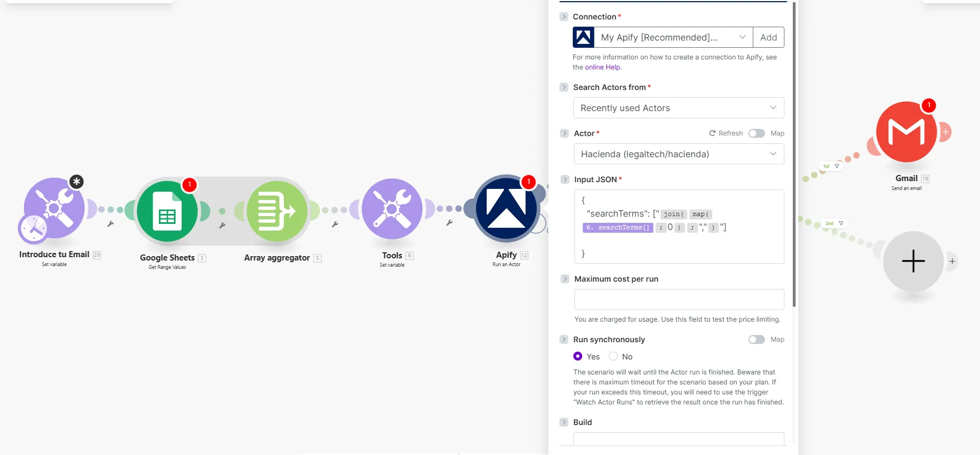Expand the Maximum cost per run chevron
This screenshot has width=980, height=455.
565,279
